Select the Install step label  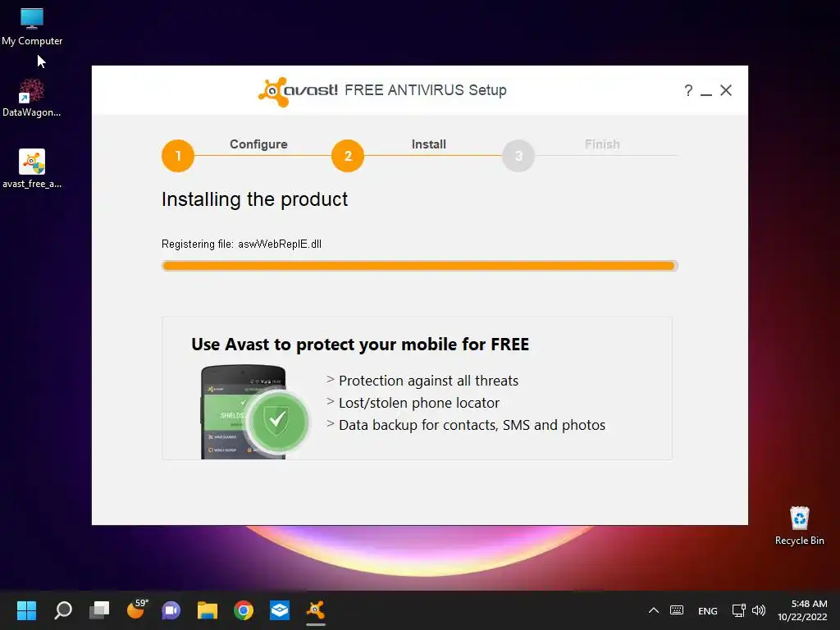tap(428, 144)
